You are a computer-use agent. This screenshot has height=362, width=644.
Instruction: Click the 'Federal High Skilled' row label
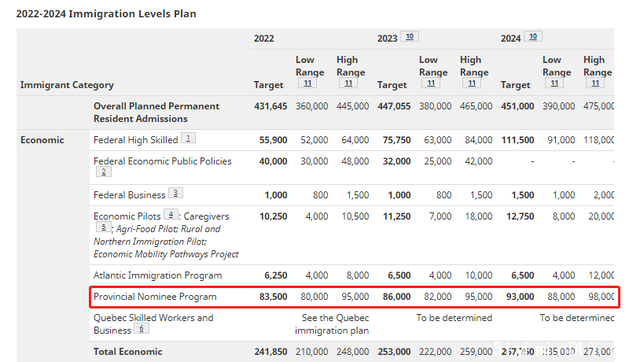(x=135, y=140)
